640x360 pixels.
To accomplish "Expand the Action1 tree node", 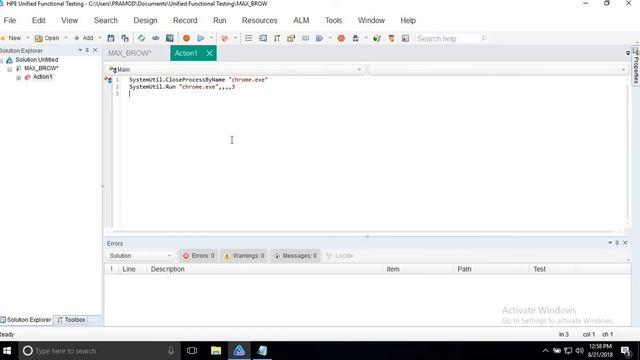I will pos(18,77).
